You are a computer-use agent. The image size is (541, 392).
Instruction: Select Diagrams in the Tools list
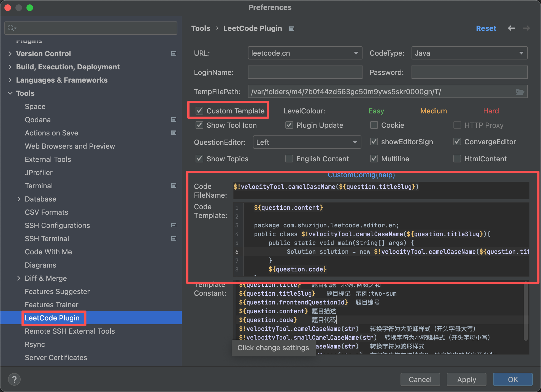coord(40,265)
